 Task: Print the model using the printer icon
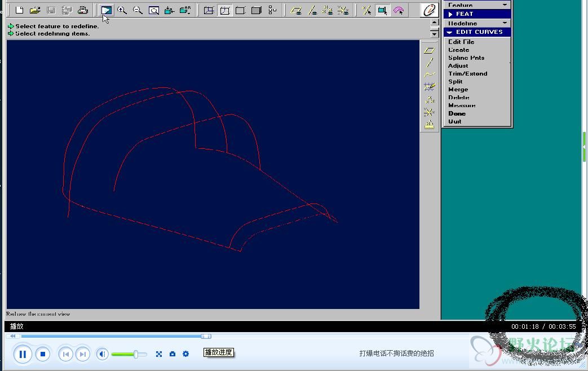tap(82, 11)
